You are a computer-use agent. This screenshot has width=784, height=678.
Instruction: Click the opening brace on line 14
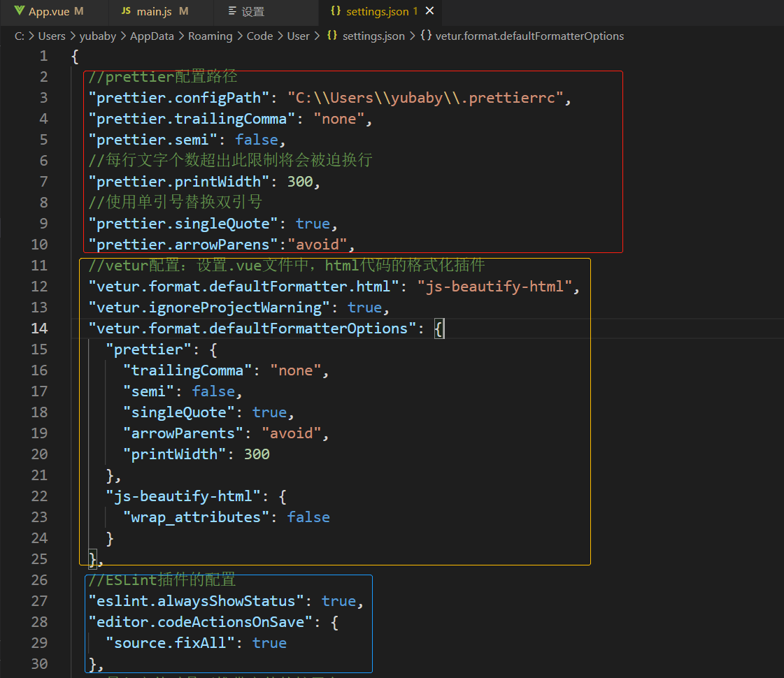(x=438, y=329)
